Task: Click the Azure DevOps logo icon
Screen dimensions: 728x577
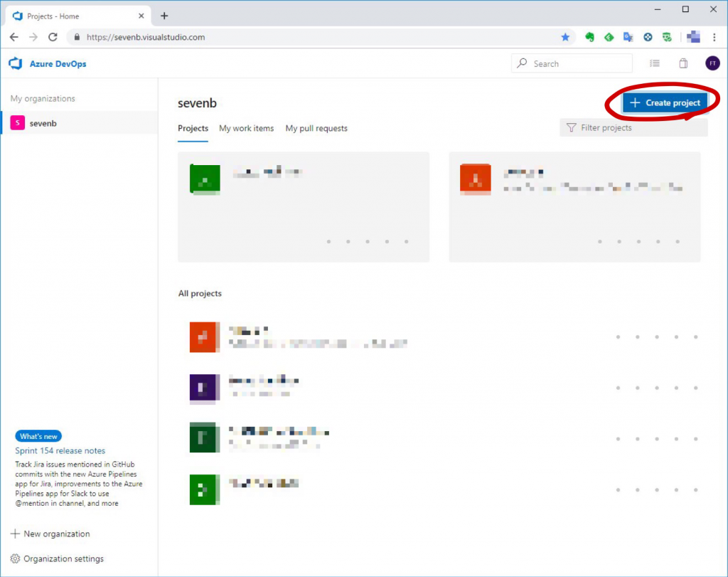Action: click(x=16, y=63)
